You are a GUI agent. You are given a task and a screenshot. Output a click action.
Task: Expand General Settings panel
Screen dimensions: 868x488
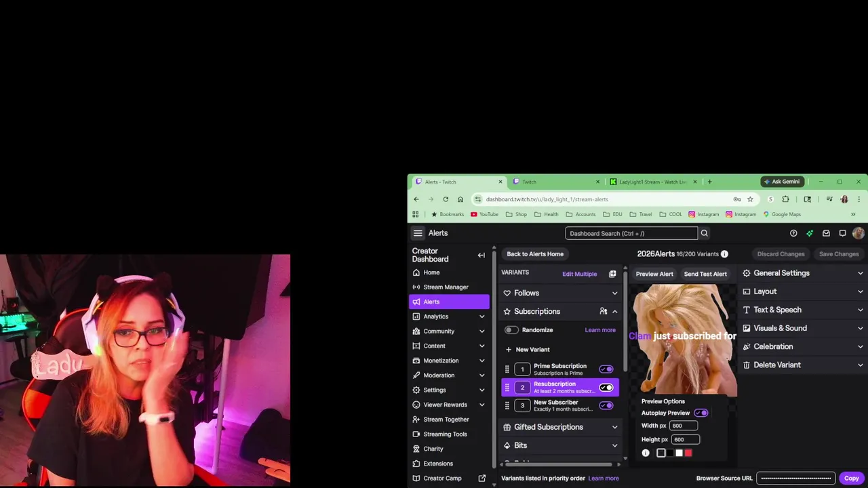803,273
